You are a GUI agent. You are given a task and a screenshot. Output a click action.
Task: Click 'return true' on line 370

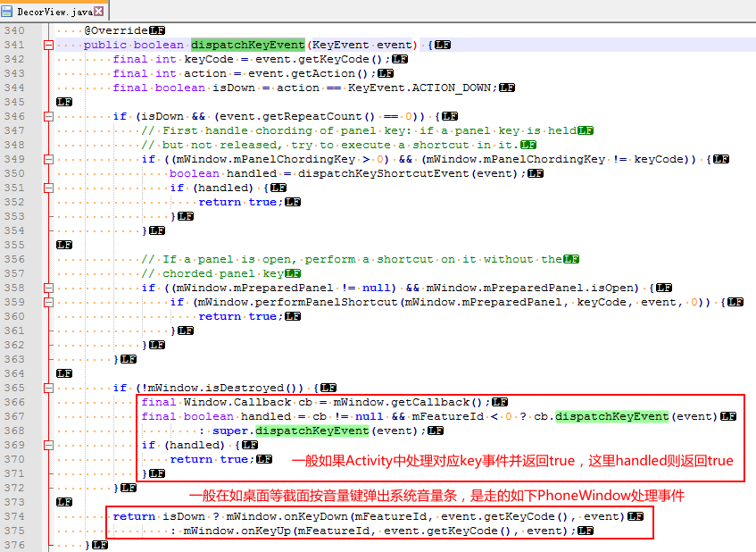209,459
